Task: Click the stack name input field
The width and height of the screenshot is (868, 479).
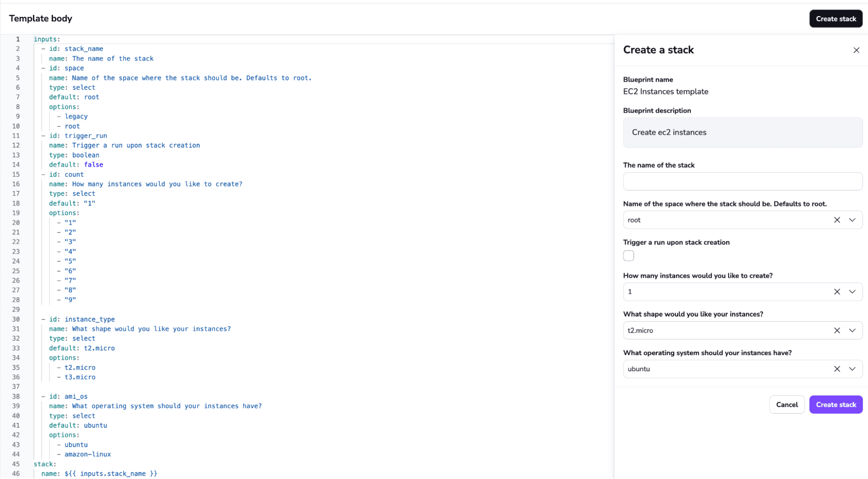Action: [x=743, y=181]
